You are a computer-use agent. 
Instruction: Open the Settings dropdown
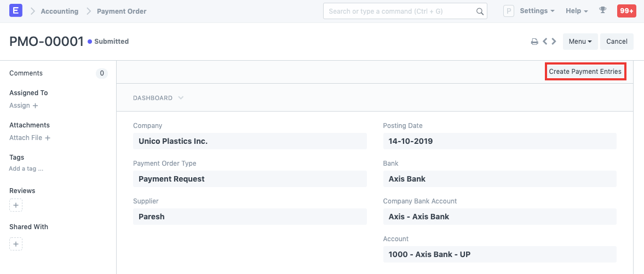pos(537,11)
